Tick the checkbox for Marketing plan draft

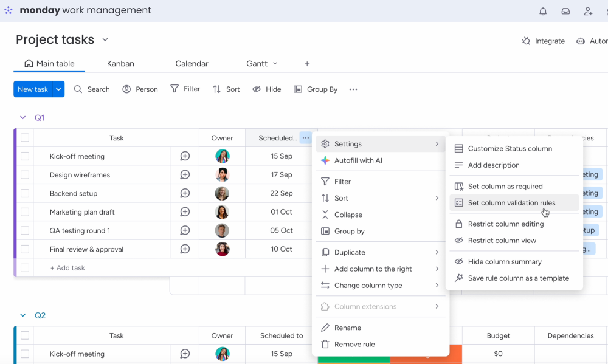[25, 212]
